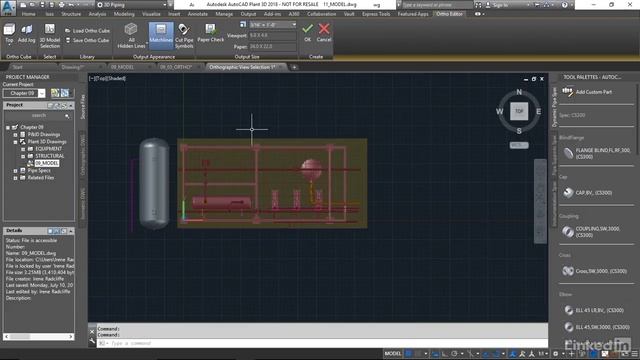Expand the Pipe Specs tree node
This screenshot has height=360, width=640.
click(x=16, y=171)
